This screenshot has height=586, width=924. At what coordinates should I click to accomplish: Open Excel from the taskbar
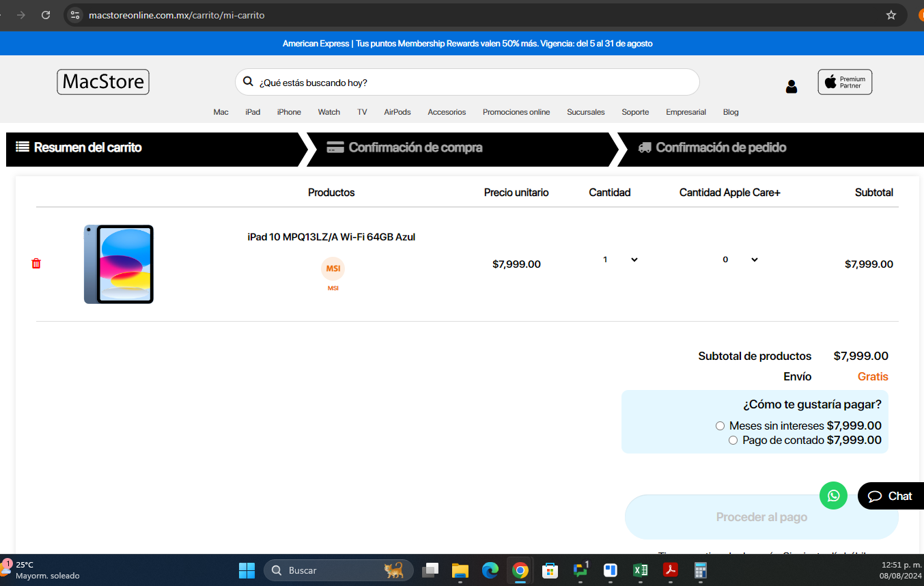(x=641, y=570)
